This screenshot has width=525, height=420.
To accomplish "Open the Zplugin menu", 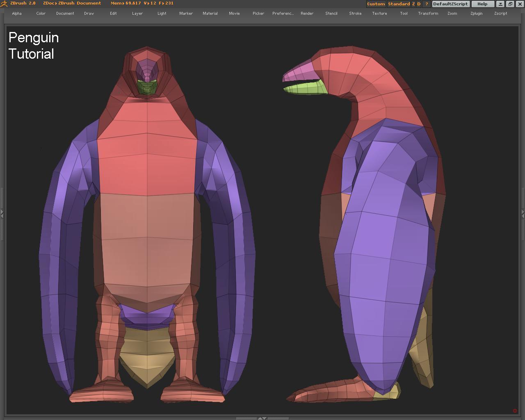I will (x=476, y=14).
